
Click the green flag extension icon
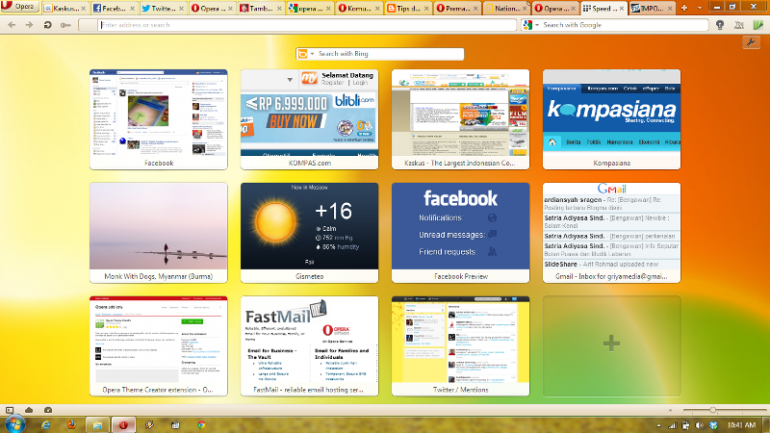pos(758,25)
